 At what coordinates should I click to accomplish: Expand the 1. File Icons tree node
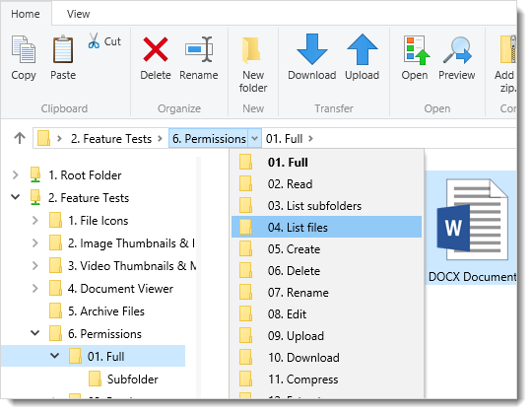pyautogui.click(x=34, y=221)
